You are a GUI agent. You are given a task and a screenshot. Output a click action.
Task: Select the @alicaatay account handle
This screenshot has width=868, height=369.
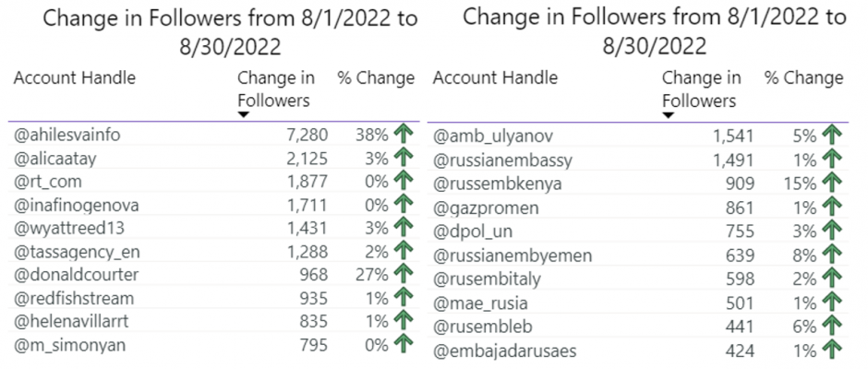[54, 160]
